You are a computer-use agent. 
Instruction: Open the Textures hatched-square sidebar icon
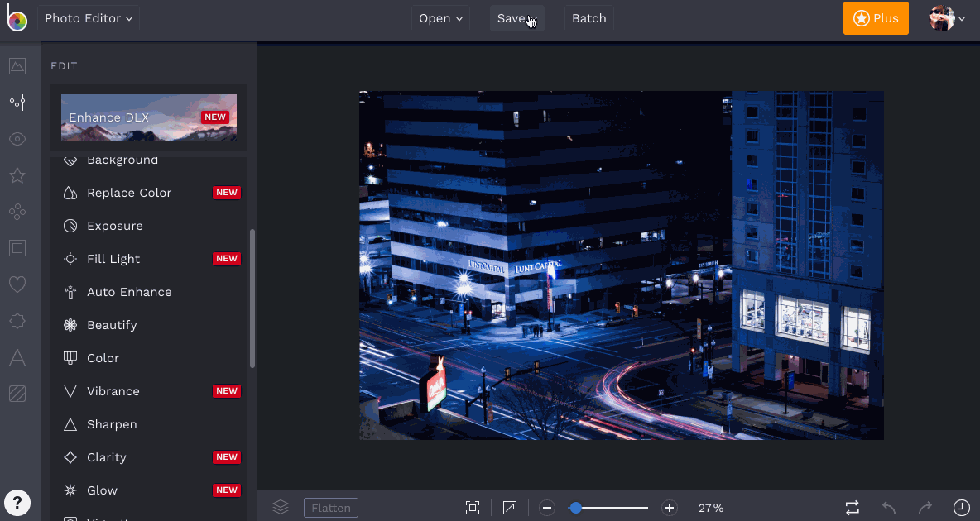point(17,394)
